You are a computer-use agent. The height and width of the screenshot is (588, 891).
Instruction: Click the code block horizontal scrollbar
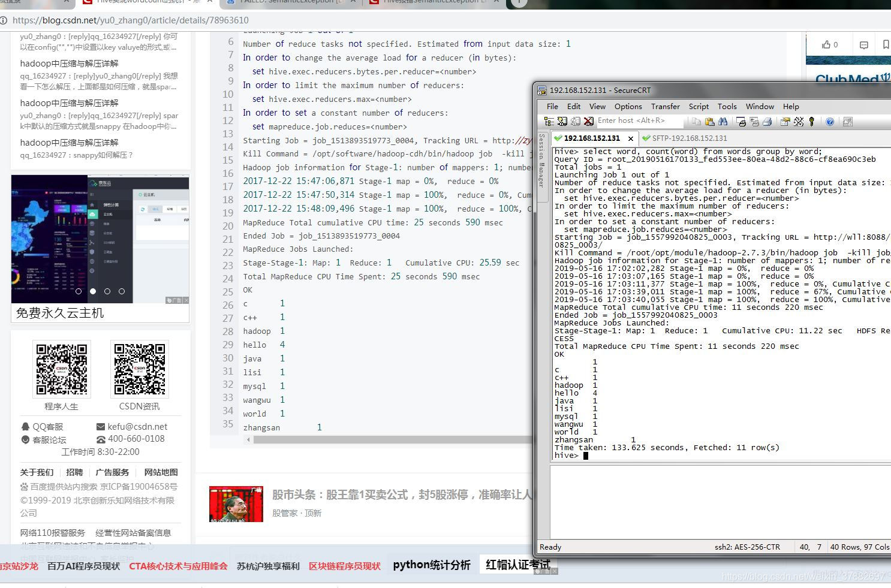[392, 439]
